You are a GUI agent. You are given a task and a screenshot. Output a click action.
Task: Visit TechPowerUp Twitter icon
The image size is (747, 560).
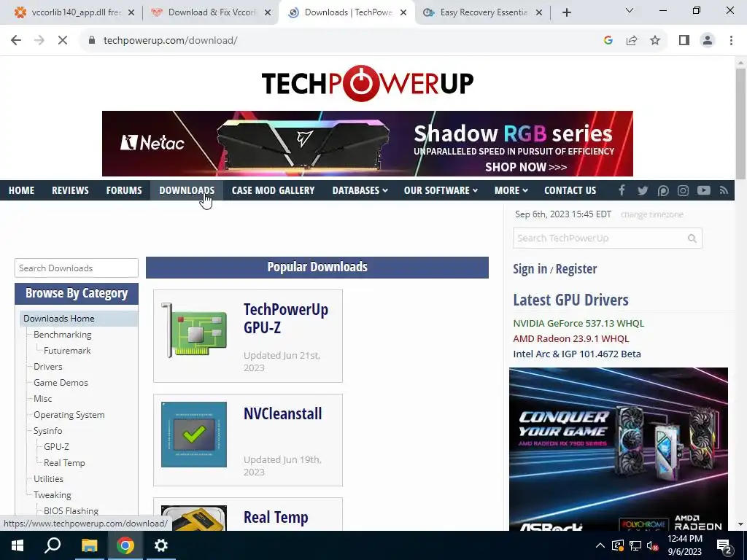(643, 190)
